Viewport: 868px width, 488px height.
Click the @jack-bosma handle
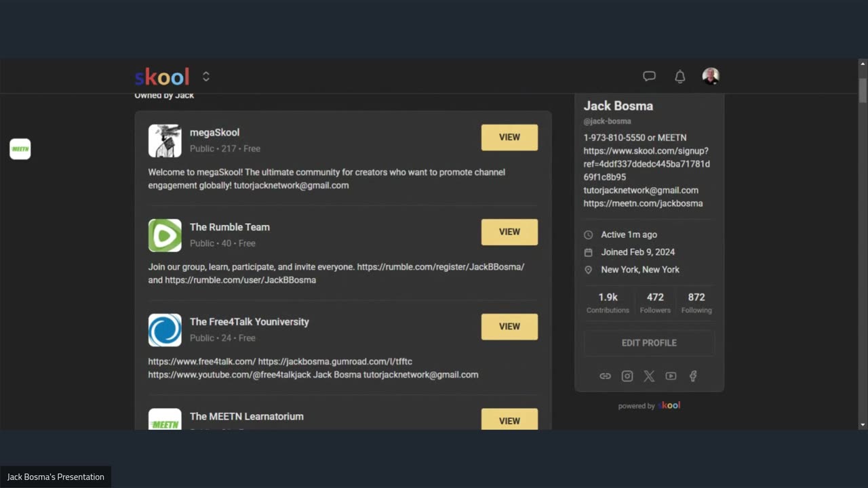[608, 121]
